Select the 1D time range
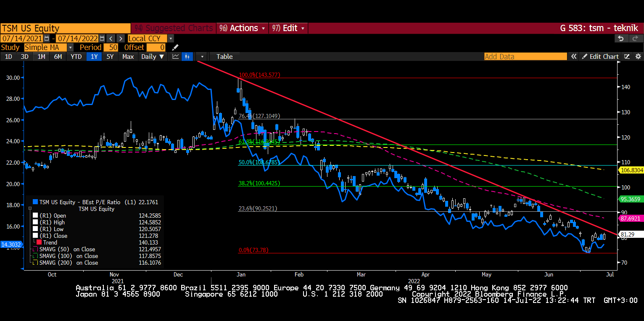The image size is (644, 321). pyautogui.click(x=8, y=56)
